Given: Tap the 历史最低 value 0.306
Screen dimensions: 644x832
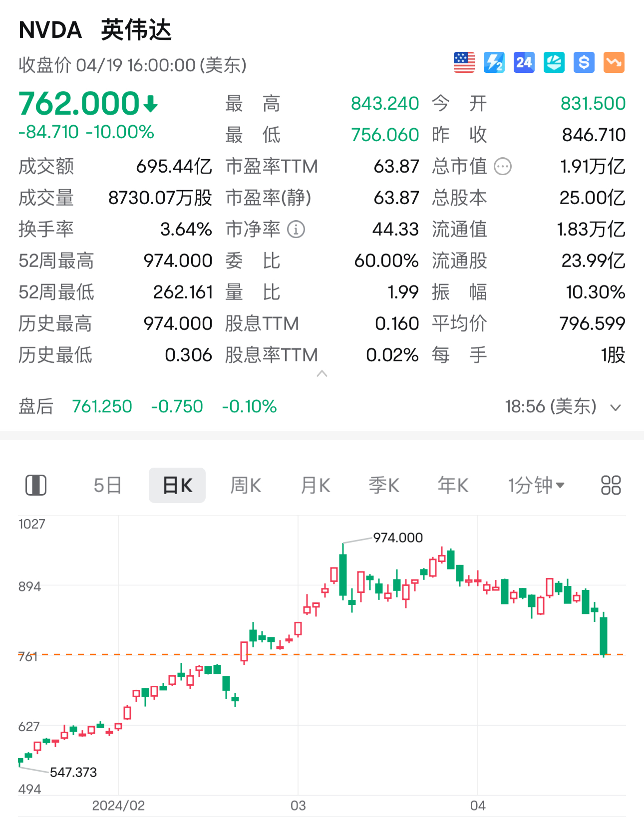Looking at the screenshot, I should [189, 355].
